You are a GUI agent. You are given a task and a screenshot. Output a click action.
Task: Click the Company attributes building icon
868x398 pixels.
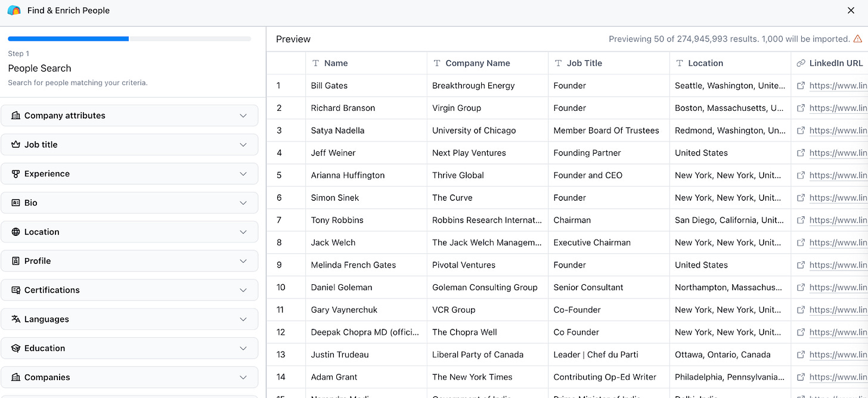15,116
